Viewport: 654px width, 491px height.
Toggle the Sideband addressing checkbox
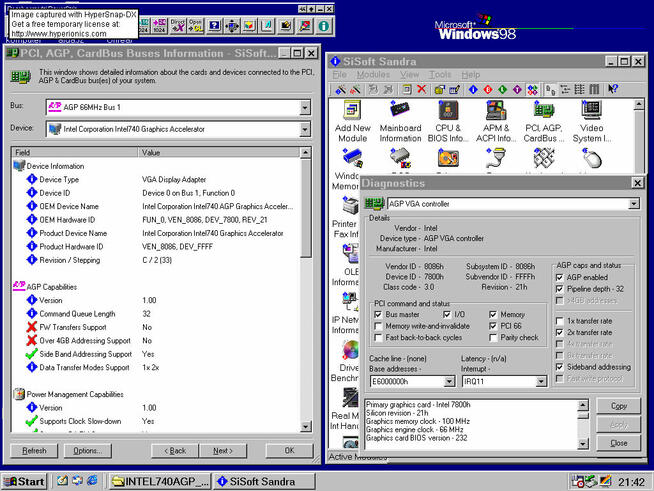(x=560, y=367)
